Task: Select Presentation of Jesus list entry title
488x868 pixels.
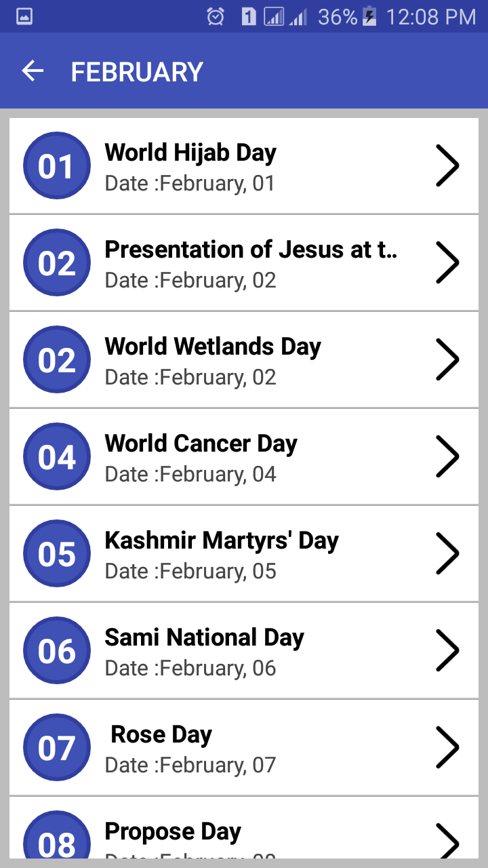Action: pos(251,250)
